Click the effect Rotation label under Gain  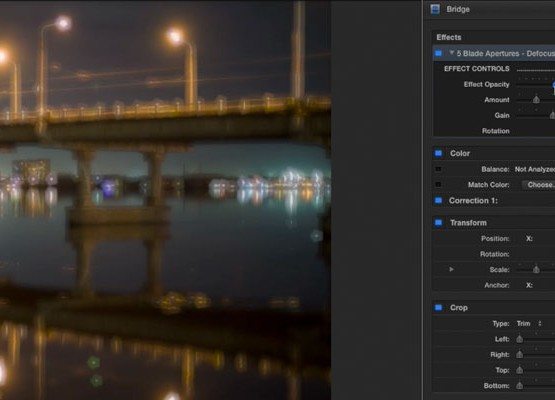[496, 131]
